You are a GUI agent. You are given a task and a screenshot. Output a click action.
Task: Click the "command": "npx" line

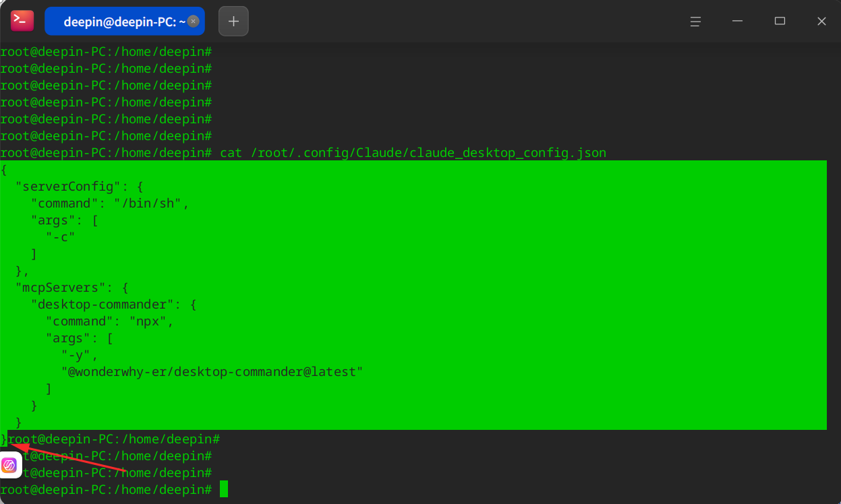click(110, 321)
